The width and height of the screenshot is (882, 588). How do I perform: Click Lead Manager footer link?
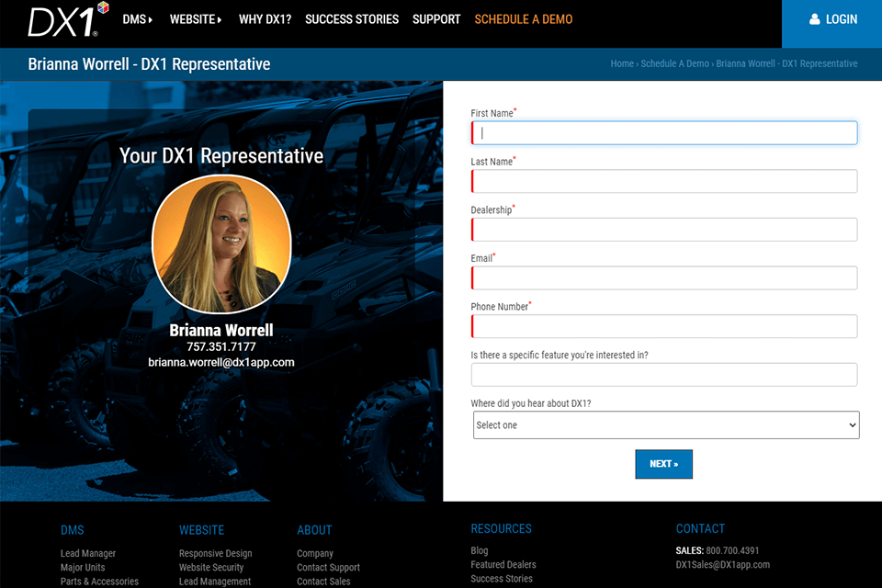pyautogui.click(x=88, y=553)
